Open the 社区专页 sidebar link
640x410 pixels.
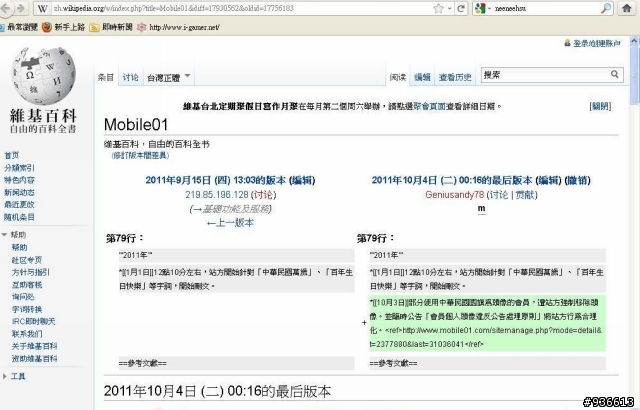tap(27, 260)
